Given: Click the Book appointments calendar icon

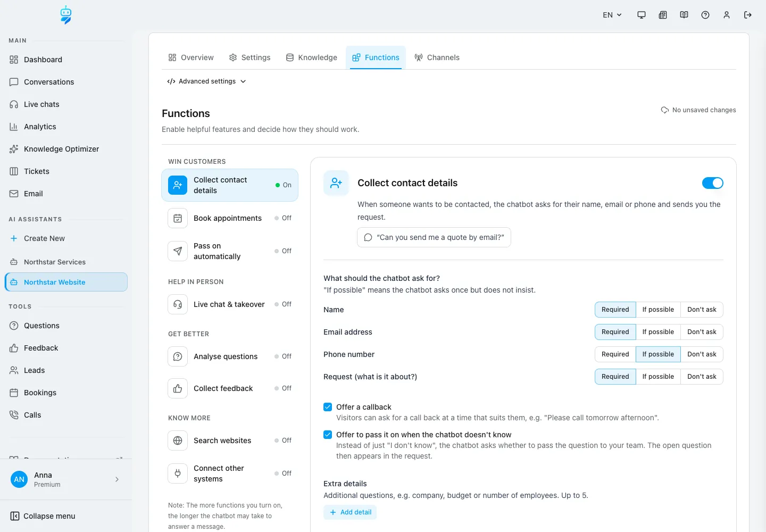Looking at the screenshot, I should pyautogui.click(x=178, y=218).
